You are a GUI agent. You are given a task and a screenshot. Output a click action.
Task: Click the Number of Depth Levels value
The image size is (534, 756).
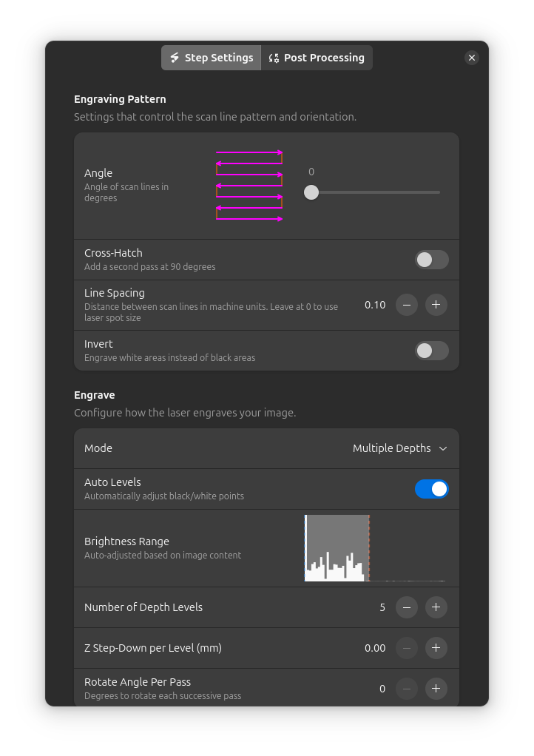click(x=382, y=607)
